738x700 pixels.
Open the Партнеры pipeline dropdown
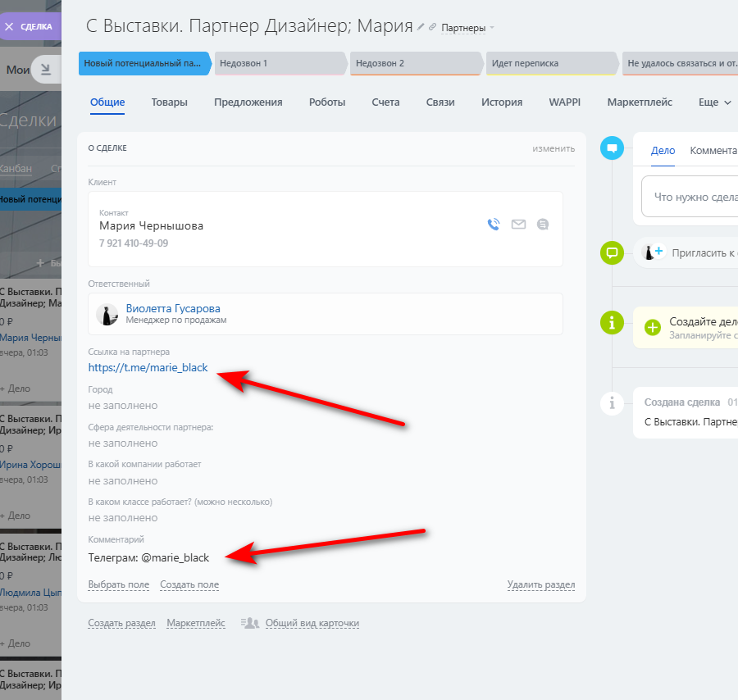tap(468, 28)
